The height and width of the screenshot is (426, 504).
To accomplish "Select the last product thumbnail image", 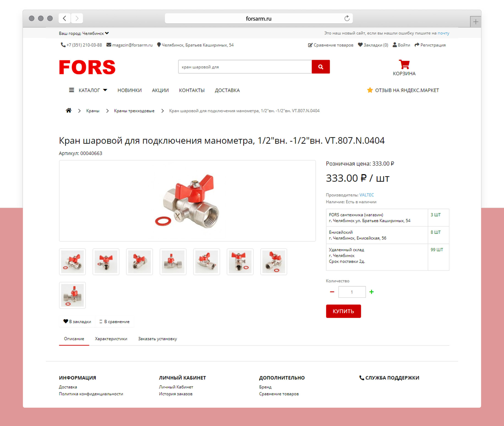I will 72,295.
